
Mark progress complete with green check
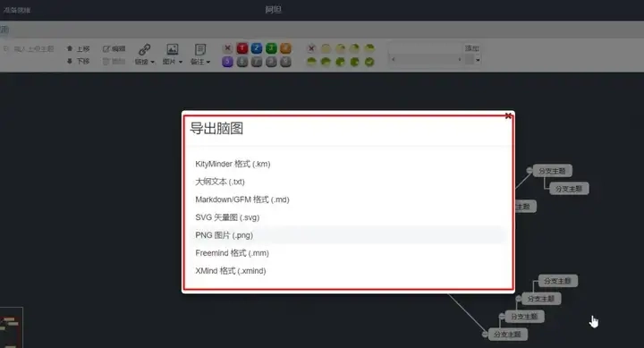coord(369,62)
